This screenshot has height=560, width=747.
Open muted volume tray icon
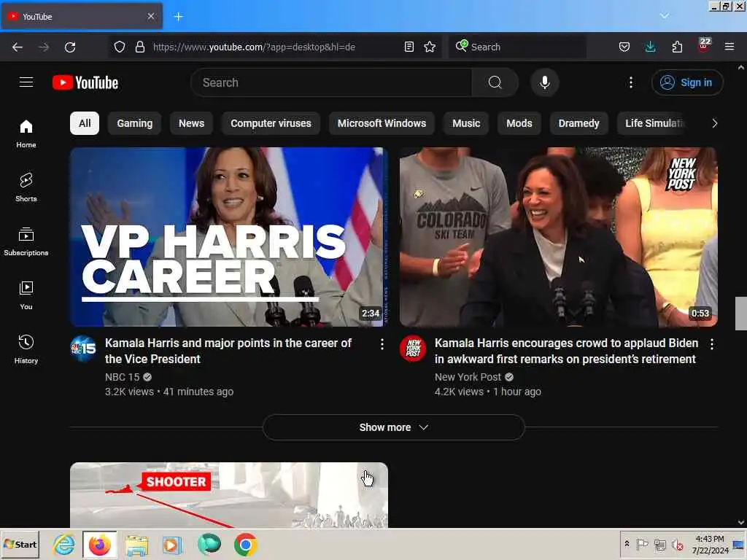[678, 544]
